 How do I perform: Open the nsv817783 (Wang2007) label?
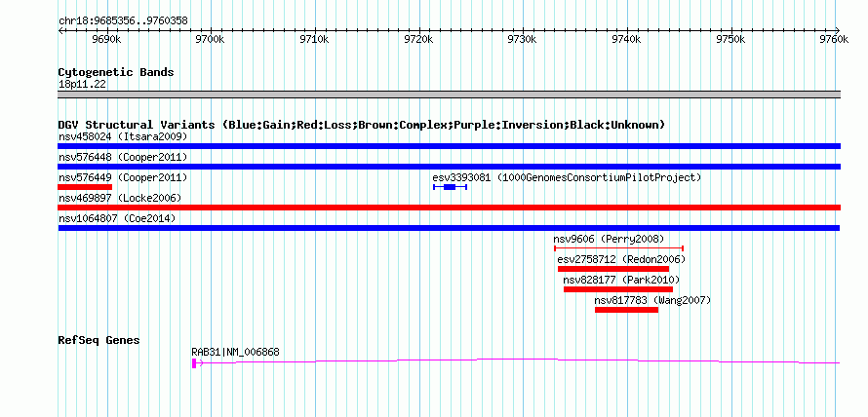pos(652,300)
